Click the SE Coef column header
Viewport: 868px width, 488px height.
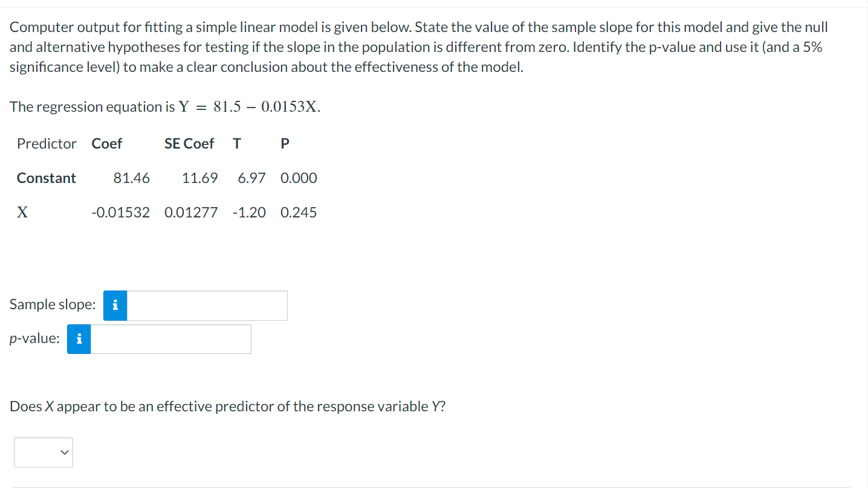(189, 143)
